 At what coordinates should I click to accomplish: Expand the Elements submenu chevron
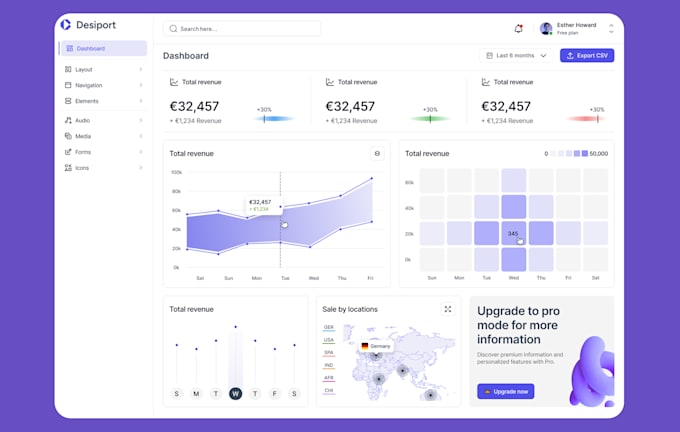click(x=141, y=101)
